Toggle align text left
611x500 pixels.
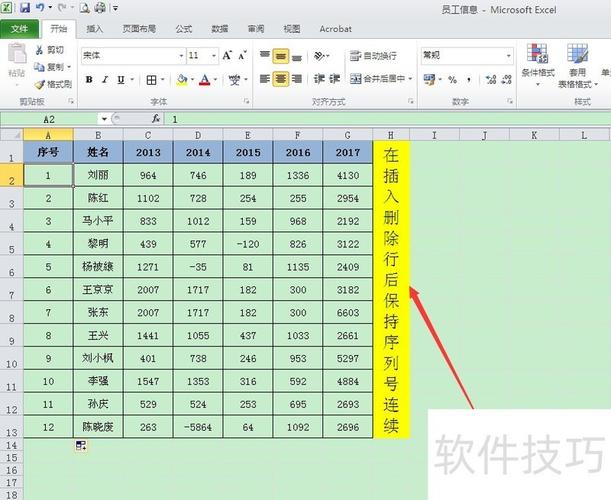coord(265,79)
